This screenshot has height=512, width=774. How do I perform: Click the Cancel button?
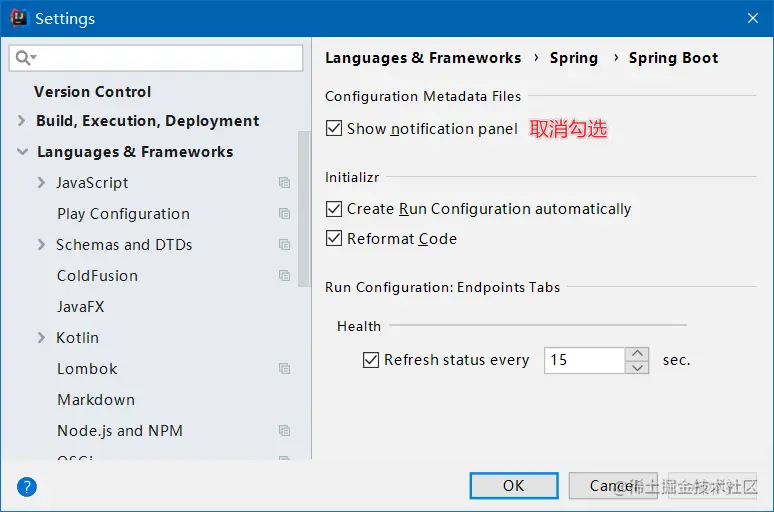point(613,486)
